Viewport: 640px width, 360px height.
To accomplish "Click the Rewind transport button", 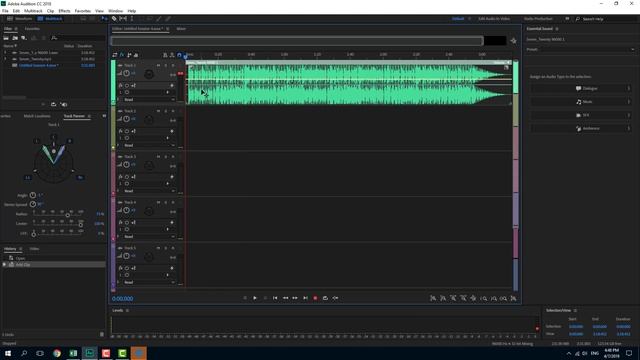I will [x=285, y=298].
